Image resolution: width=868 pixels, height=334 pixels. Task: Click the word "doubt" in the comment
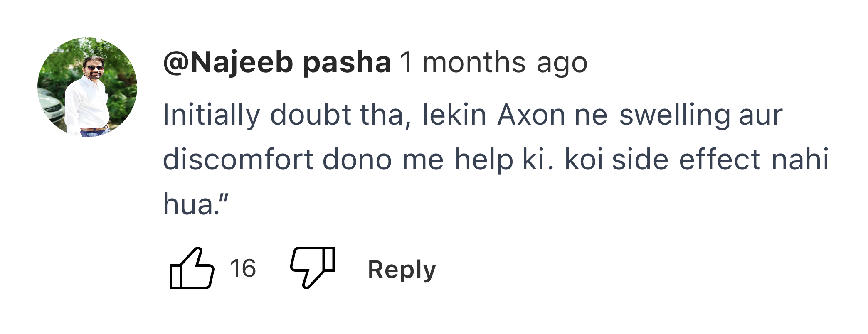coord(311,115)
